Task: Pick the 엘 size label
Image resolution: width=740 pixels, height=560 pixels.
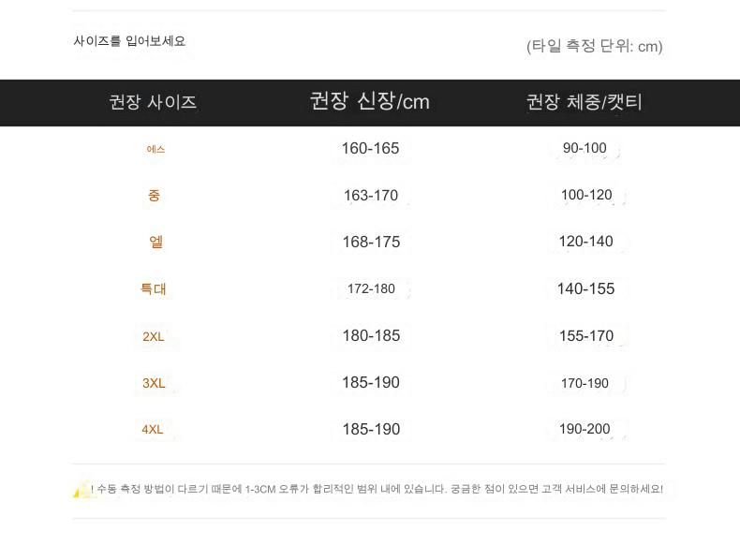Action: click(x=155, y=242)
